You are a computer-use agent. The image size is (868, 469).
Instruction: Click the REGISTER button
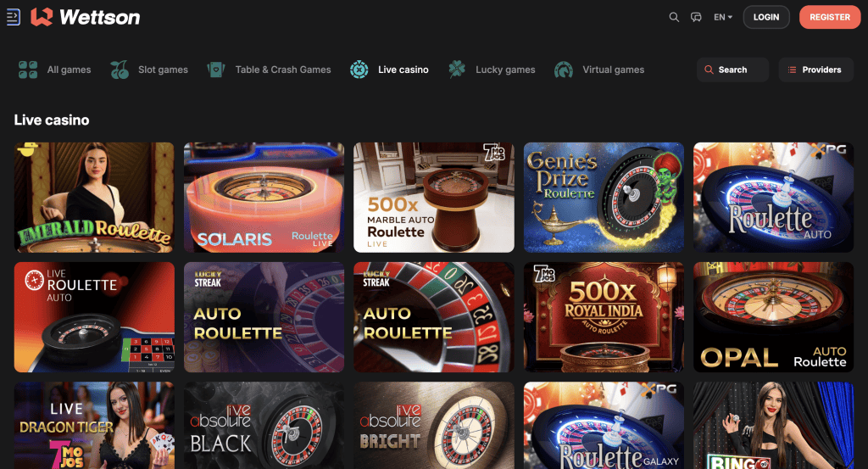coord(830,17)
